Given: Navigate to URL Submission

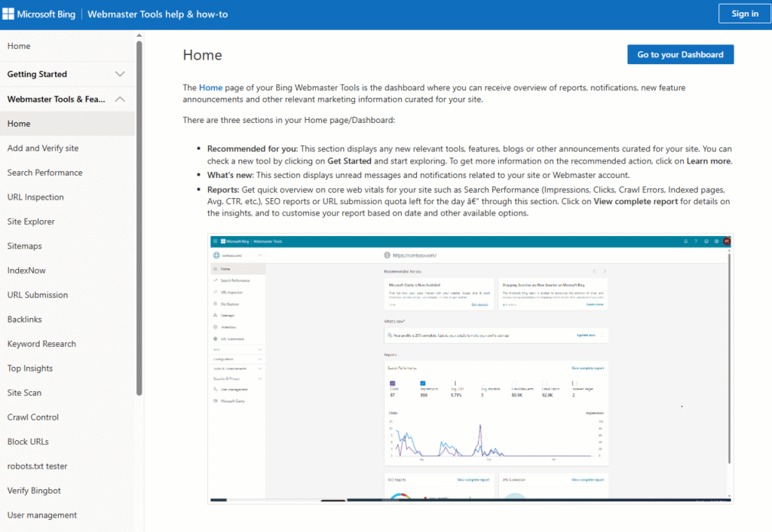Looking at the screenshot, I should (38, 295).
